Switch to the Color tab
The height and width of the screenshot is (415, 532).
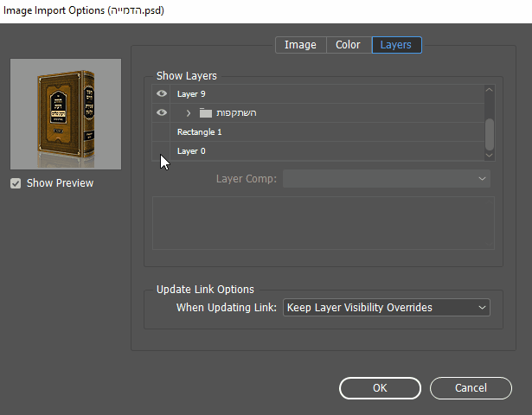point(348,45)
